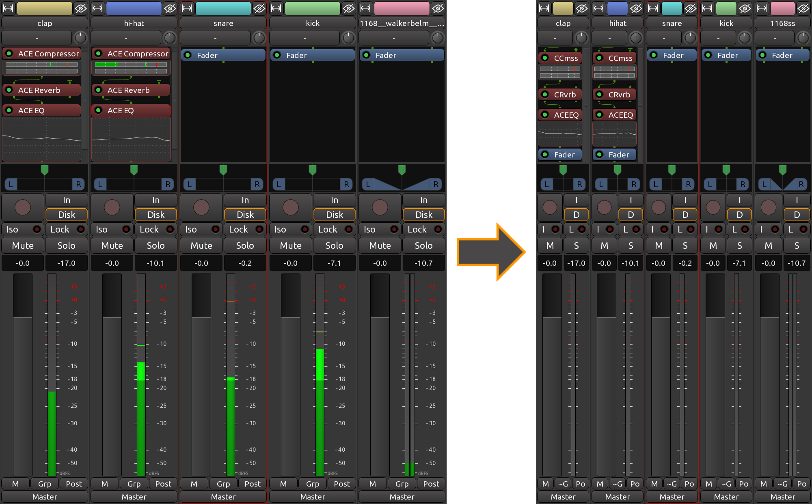This screenshot has height=504, width=812.
Task: Open ~G group dropdown on narrow snare strip
Action: [x=672, y=484]
